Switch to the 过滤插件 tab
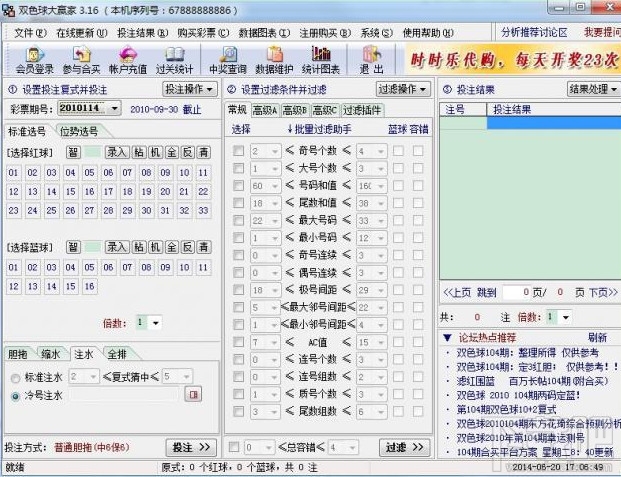The height and width of the screenshot is (477, 621). point(362,110)
